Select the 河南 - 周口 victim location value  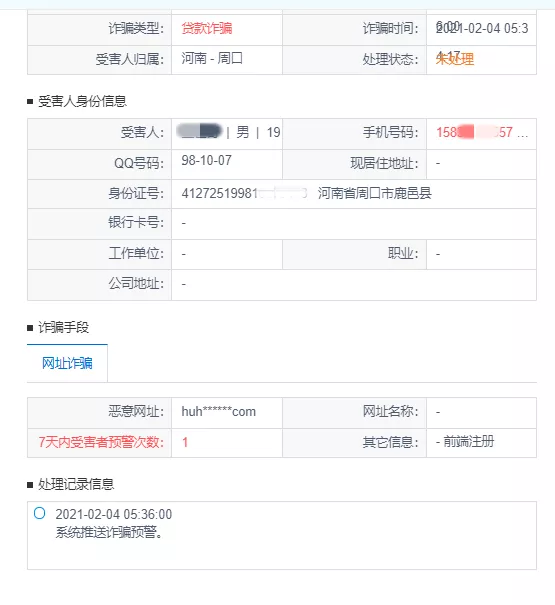point(212,59)
